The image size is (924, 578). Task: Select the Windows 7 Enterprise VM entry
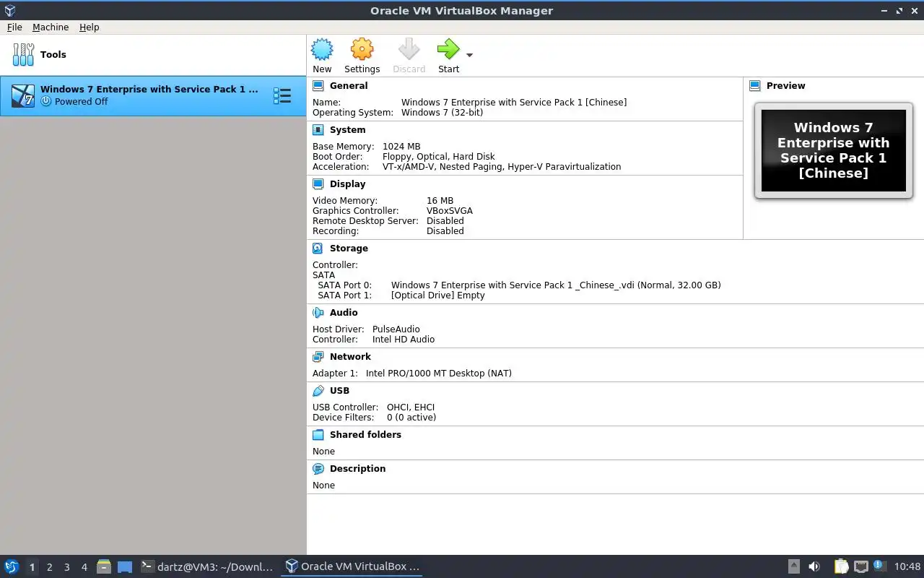tap(153, 95)
